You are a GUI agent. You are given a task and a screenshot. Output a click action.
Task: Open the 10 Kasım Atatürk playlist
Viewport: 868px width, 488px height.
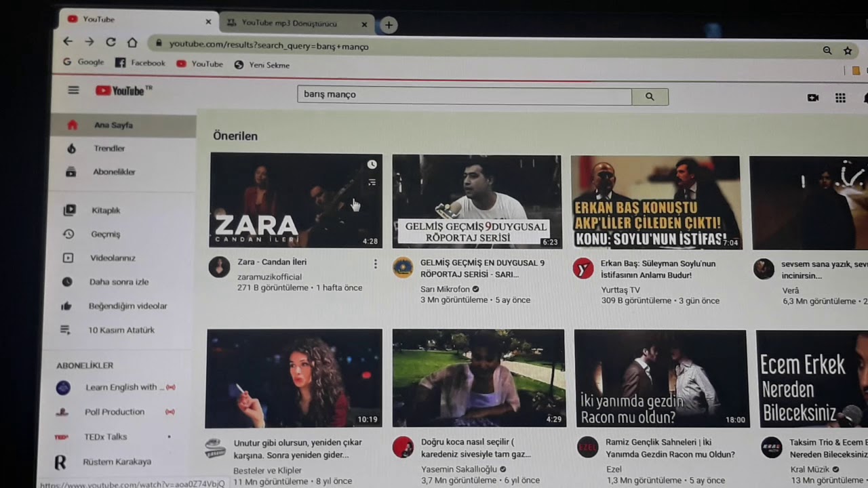click(x=121, y=330)
